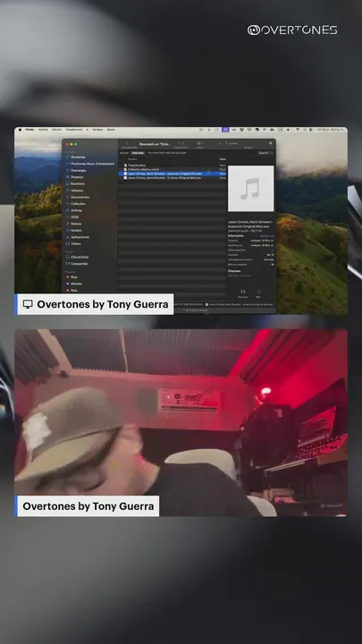The height and width of the screenshot is (644, 362).
Task: Filter by the Morado tag
Action: [x=76, y=284]
